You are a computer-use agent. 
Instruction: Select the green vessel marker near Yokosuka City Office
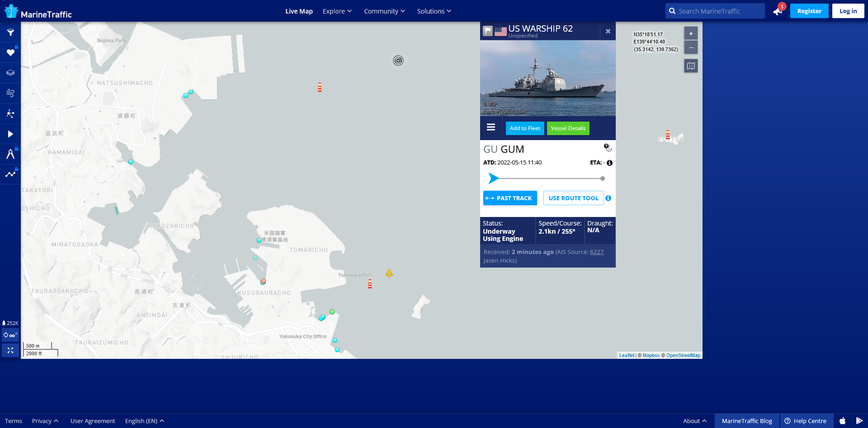tap(332, 312)
